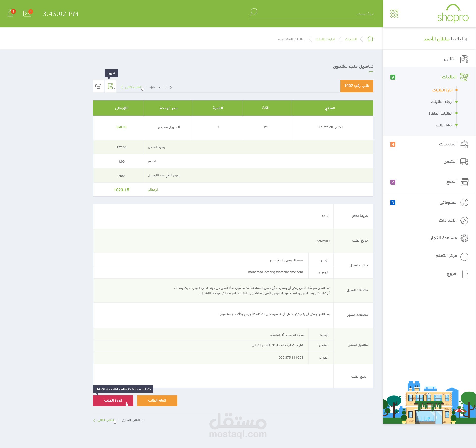Open the reports (التقارير) menu item

(450, 59)
